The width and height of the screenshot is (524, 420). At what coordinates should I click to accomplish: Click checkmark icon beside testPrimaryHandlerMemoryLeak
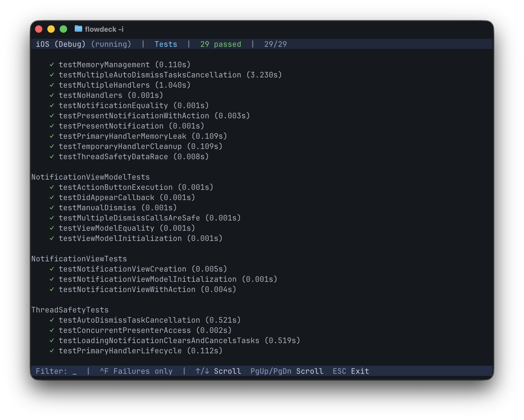[52, 136]
